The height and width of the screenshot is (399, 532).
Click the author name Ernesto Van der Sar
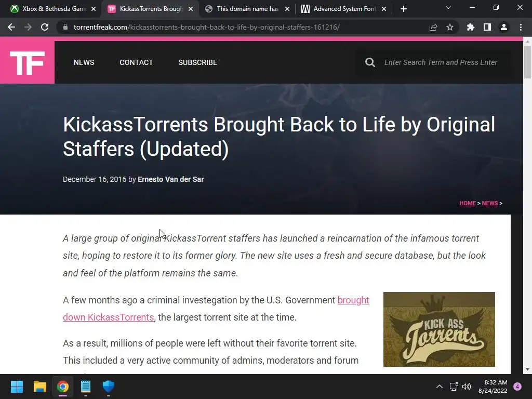170,179
